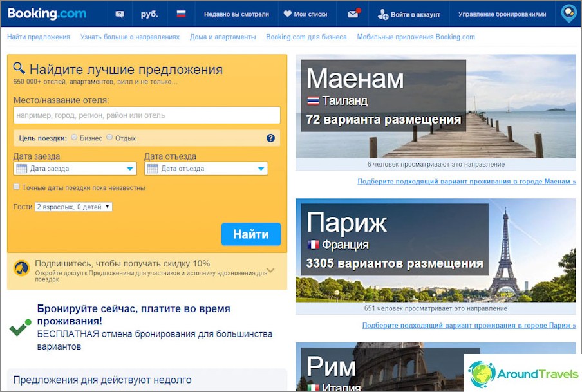Expand the Дата отъезда dropdown arrow

pyautogui.click(x=261, y=169)
